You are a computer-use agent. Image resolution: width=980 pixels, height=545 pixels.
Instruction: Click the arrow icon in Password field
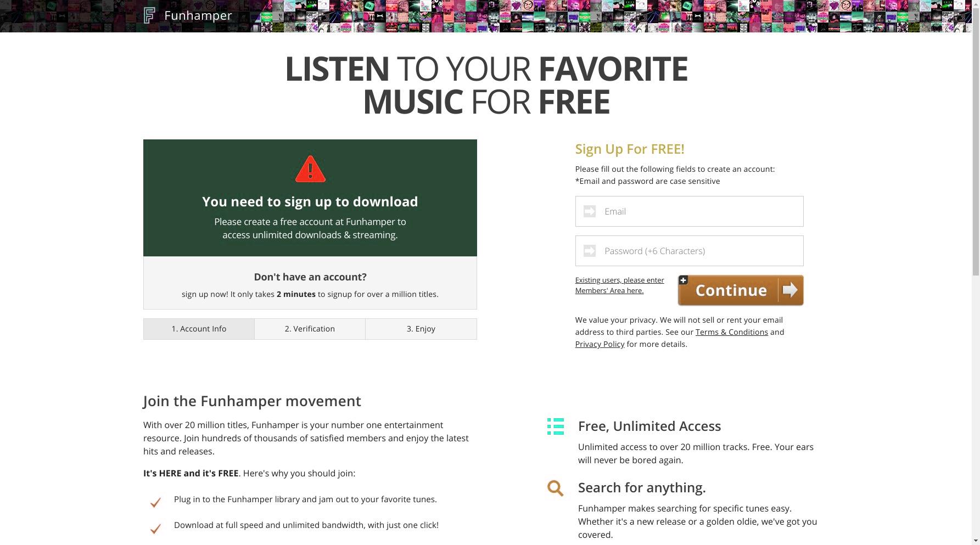point(590,251)
